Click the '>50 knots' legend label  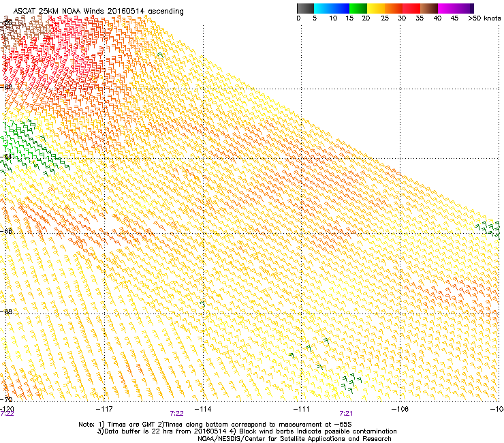[484, 18]
